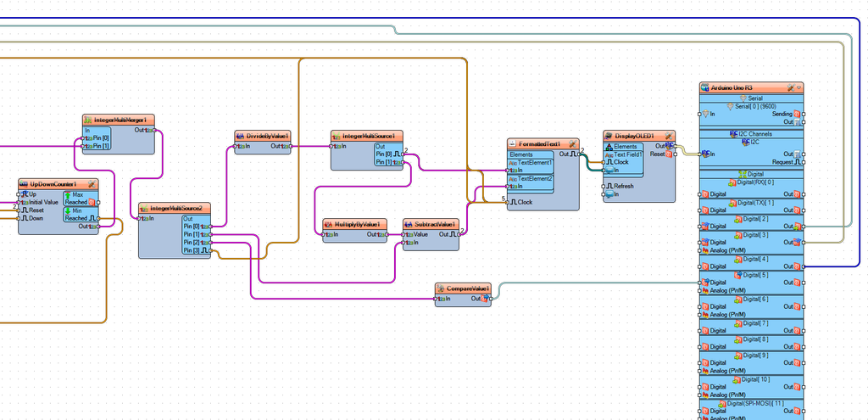Click the IntegerMultiSource1 Pin [1] output
Viewport: 868px width, 420px height.
click(403, 162)
